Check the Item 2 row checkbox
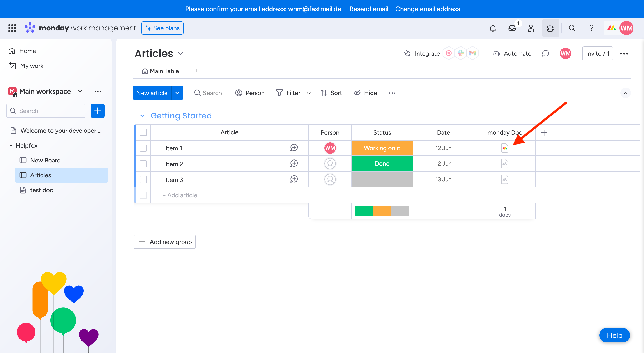The image size is (644, 353). 143,164
